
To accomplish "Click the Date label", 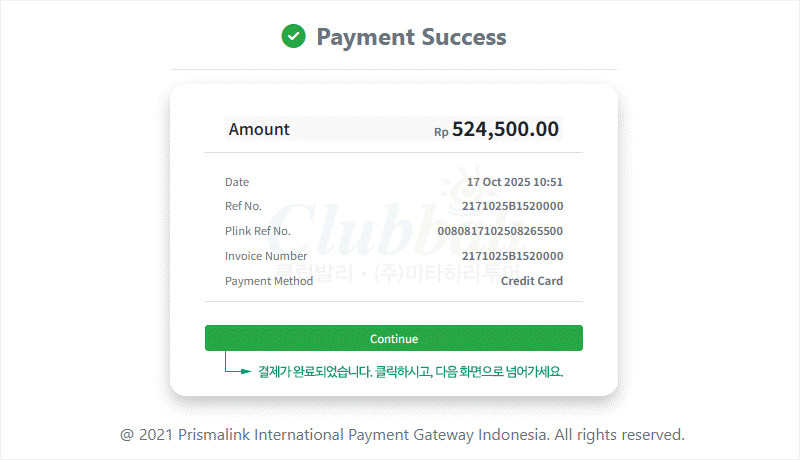I will tap(237, 182).
